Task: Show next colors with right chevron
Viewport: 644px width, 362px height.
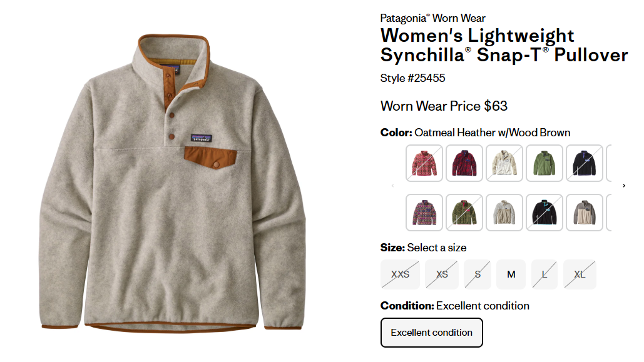Action: coord(624,186)
